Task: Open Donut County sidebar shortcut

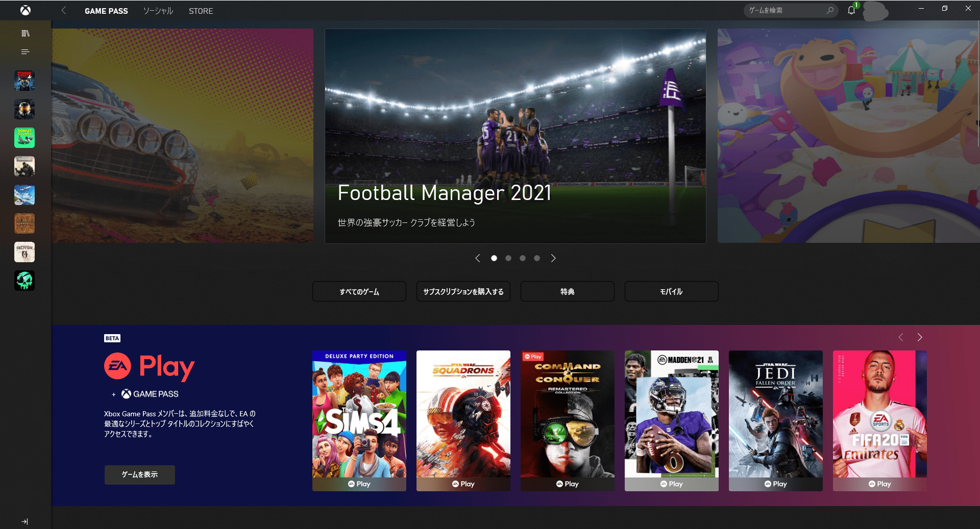Action: (x=24, y=138)
